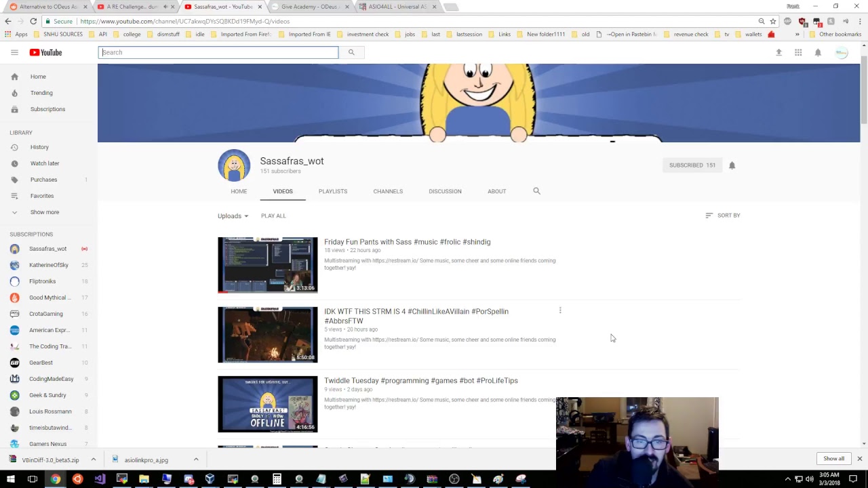Reload the page with the refresh icon
Viewport: 868px width, 488px height.
[33, 21]
